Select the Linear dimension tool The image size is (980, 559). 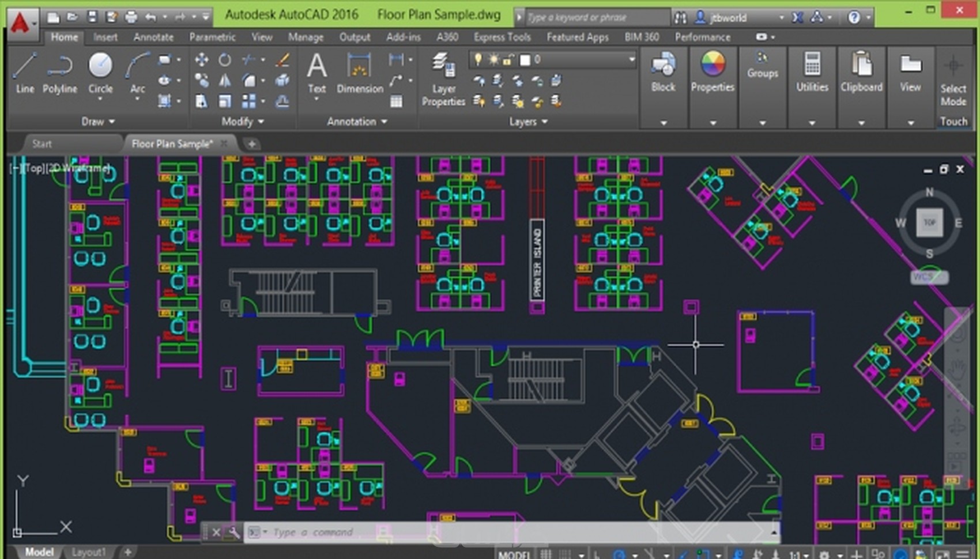pyautogui.click(x=396, y=59)
